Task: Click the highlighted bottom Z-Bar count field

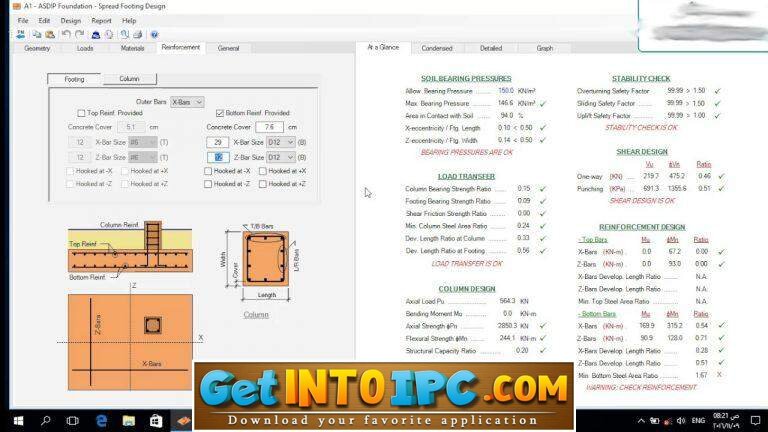Action: pos(217,157)
